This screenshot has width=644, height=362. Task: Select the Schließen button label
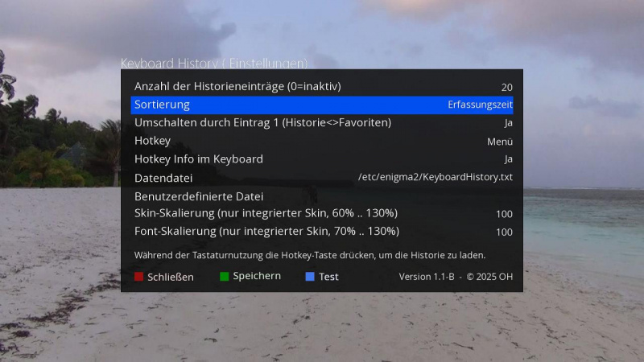click(x=171, y=277)
